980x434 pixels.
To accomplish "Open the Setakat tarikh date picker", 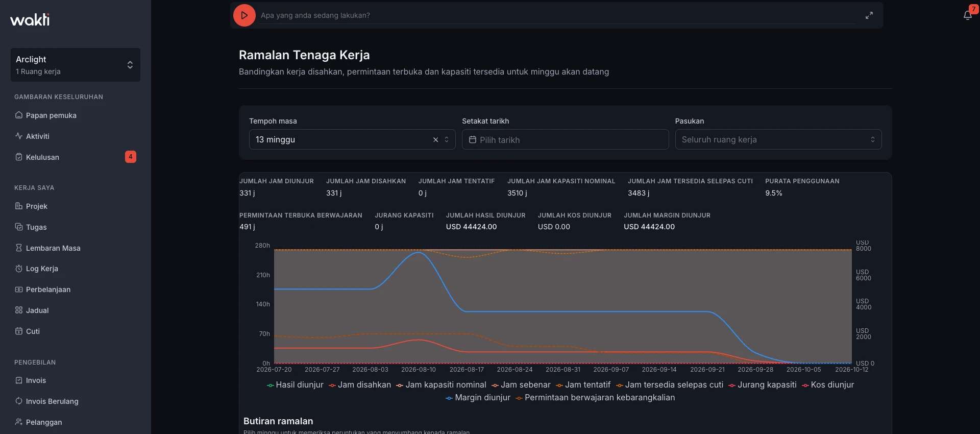I will click(565, 139).
